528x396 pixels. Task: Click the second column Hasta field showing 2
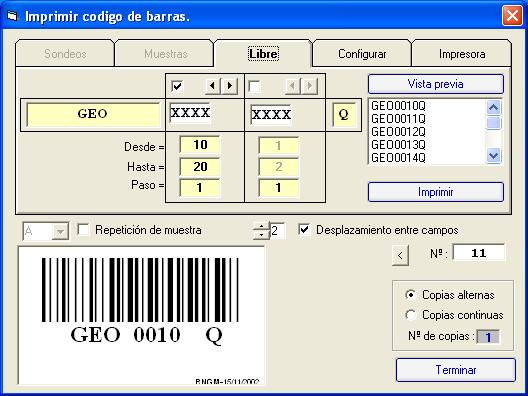click(x=278, y=167)
